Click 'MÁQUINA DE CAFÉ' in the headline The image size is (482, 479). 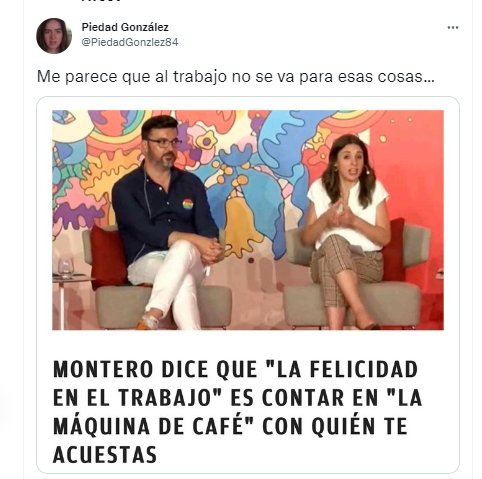coord(149,426)
